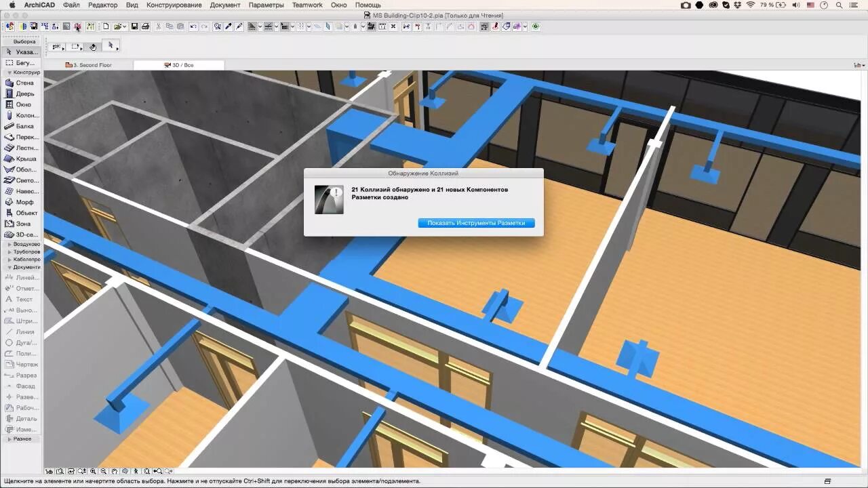The height and width of the screenshot is (488, 868).
Task: Collapse the Документи toolbox group
Action: [10, 267]
